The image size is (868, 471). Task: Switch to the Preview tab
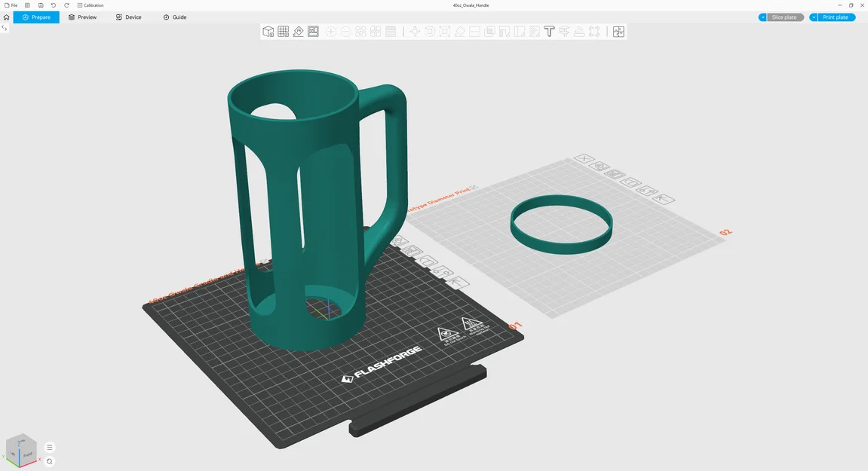(x=82, y=17)
